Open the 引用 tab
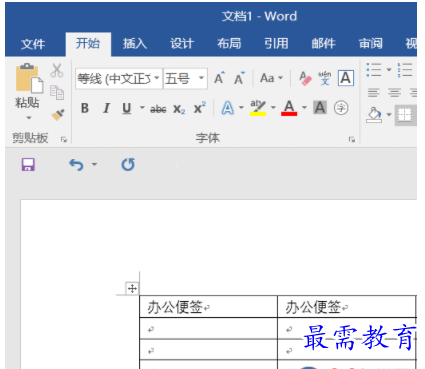 [x=276, y=43]
